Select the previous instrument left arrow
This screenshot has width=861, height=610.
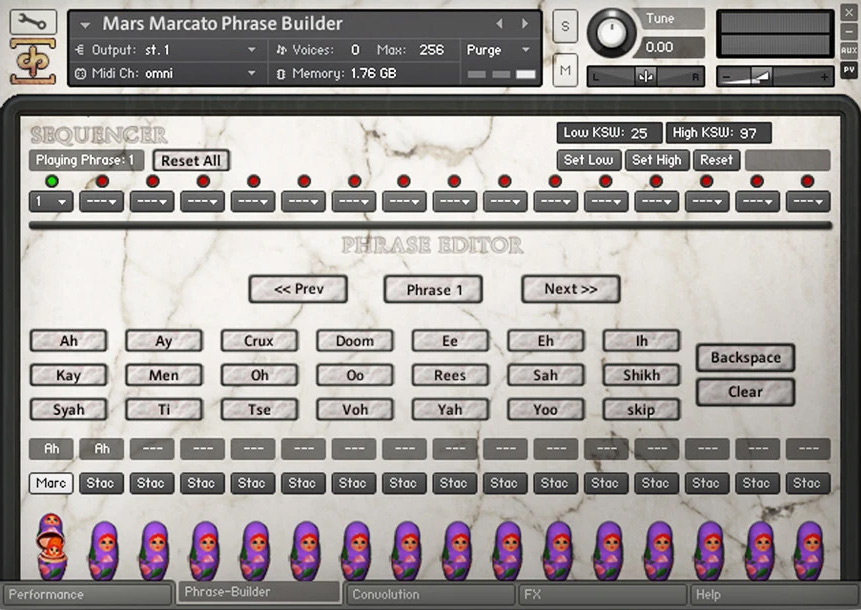[x=499, y=24]
